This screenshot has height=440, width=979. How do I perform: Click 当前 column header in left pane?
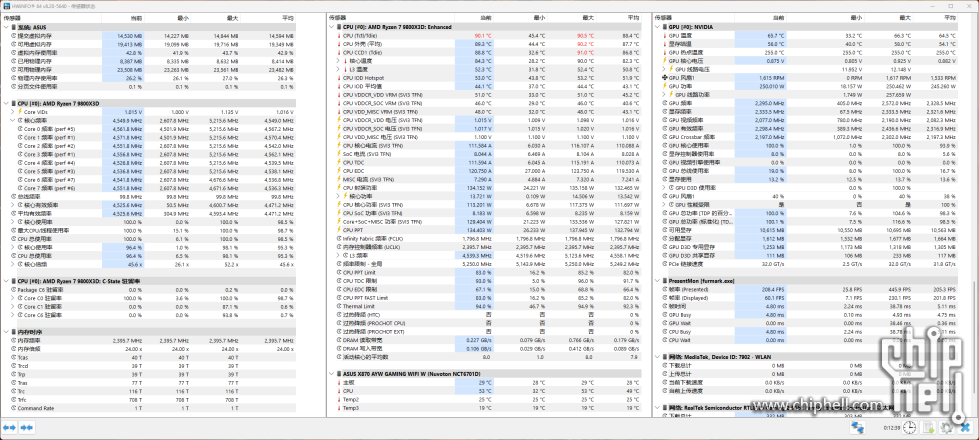(136, 19)
